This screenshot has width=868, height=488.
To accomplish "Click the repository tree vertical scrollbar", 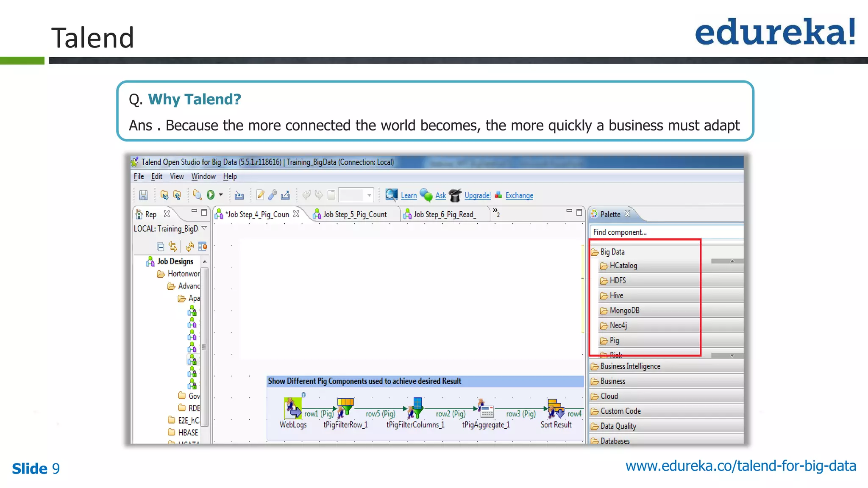I will coord(204,347).
